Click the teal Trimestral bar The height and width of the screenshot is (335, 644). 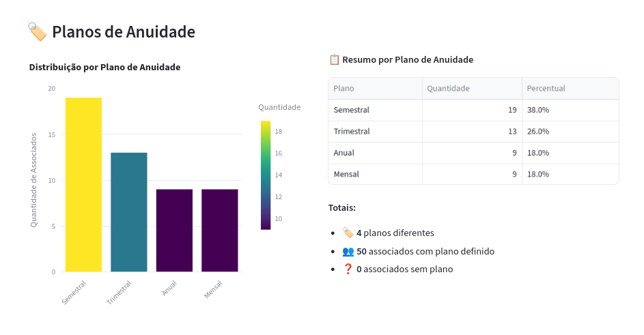(x=129, y=212)
